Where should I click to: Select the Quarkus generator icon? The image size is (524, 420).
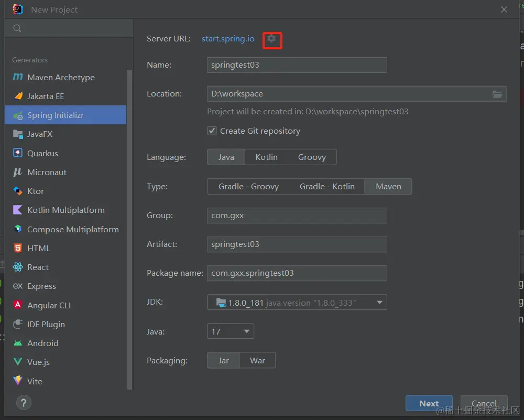click(18, 153)
